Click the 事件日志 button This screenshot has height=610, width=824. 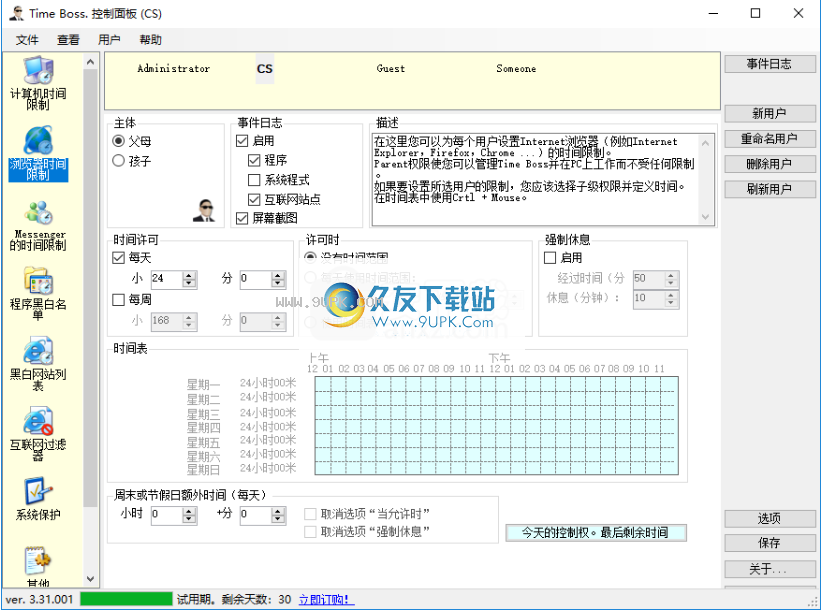click(x=770, y=64)
